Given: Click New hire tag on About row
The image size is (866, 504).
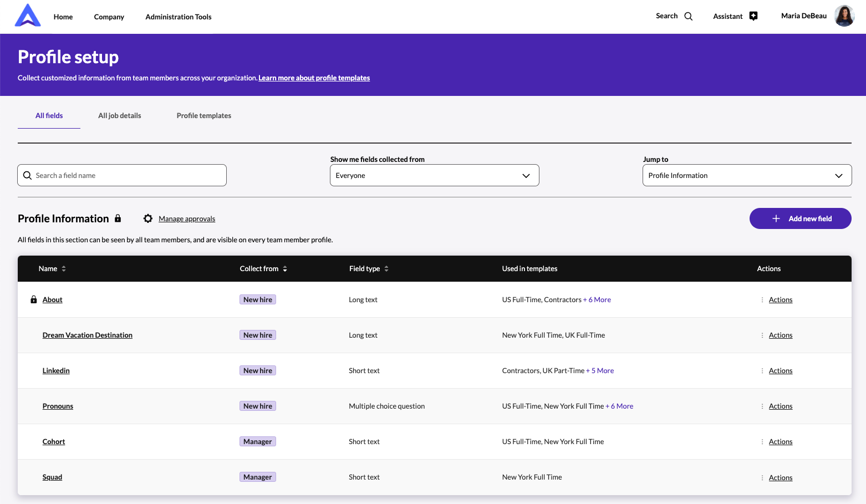Looking at the screenshot, I should pyautogui.click(x=258, y=299).
